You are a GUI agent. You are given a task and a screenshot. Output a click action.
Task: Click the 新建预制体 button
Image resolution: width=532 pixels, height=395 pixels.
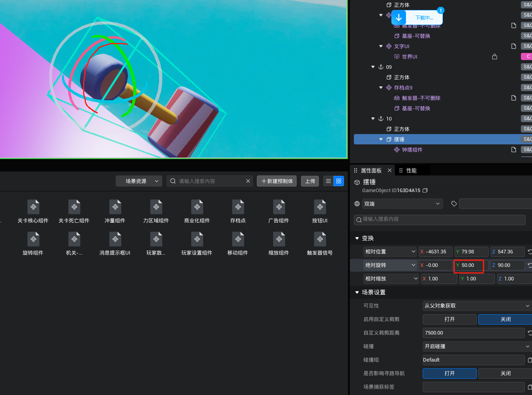(277, 181)
